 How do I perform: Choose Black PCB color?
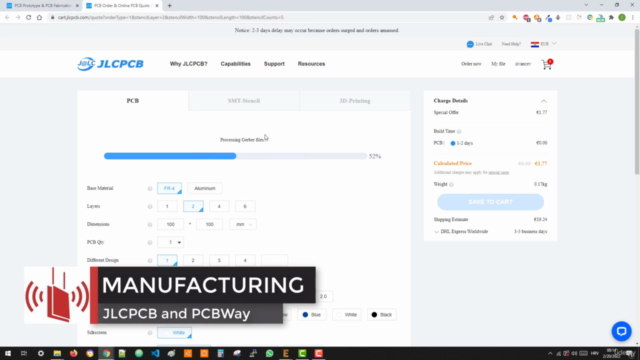(382, 315)
